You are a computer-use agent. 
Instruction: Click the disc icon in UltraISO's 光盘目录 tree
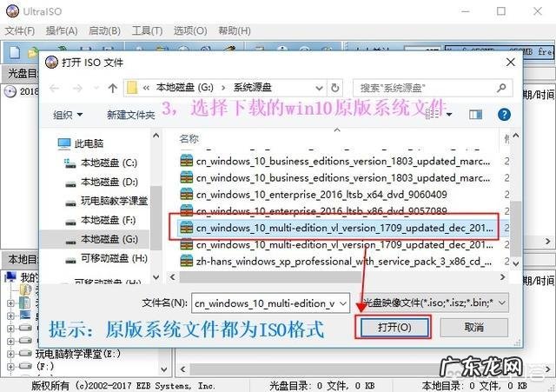[10, 91]
